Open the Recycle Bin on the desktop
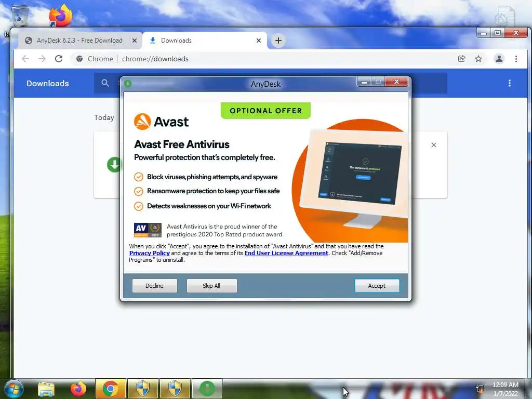This screenshot has width=532, height=399. click(19, 16)
